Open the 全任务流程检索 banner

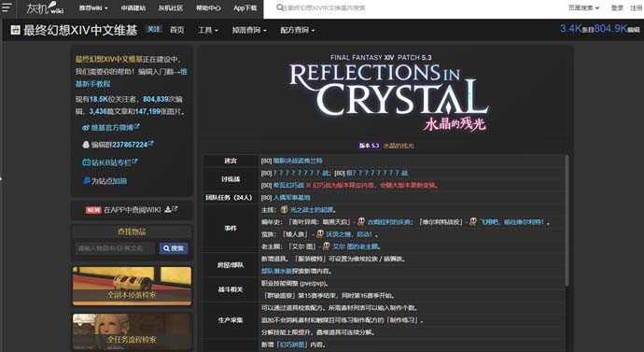pyautogui.click(x=132, y=331)
